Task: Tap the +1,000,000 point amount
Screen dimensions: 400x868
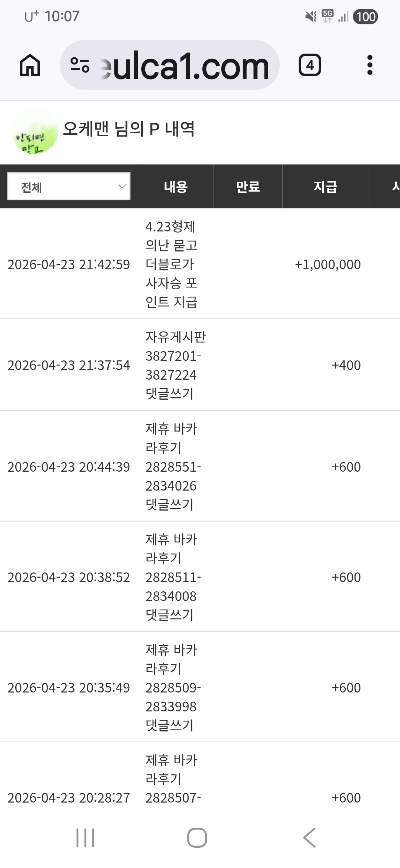Action: click(328, 264)
